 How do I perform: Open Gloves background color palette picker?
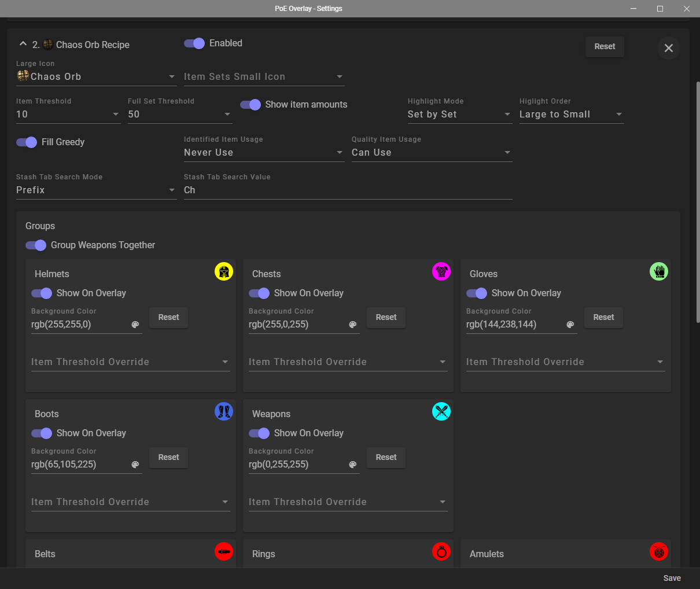pyautogui.click(x=570, y=325)
